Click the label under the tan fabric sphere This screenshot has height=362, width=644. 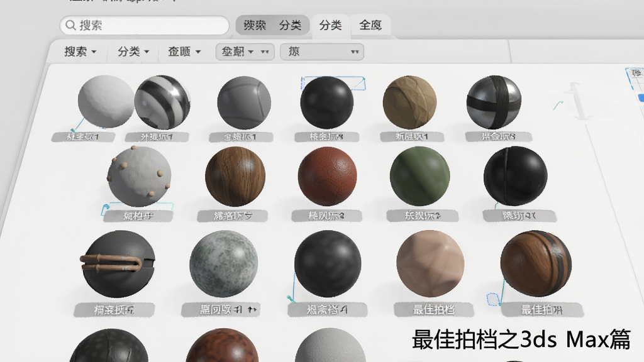pyautogui.click(x=412, y=136)
